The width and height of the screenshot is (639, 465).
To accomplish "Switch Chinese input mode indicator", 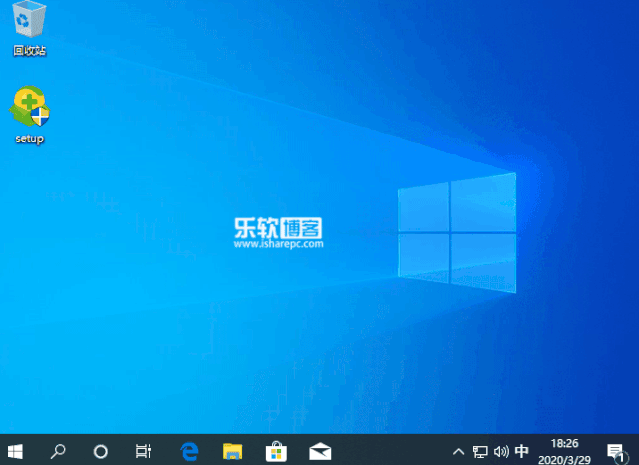I will pos(521,451).
